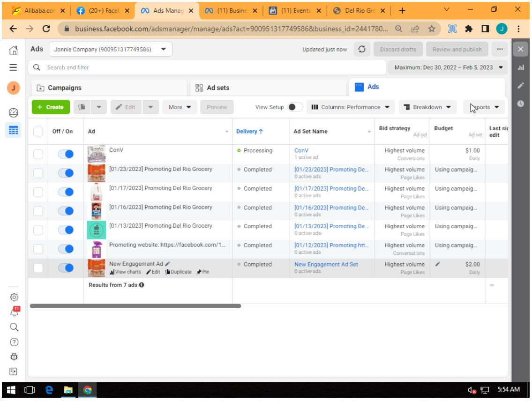Open the More dropdown
Image resolution: width=532 pixels, height=401 pixels.
[x=180, y=107]
